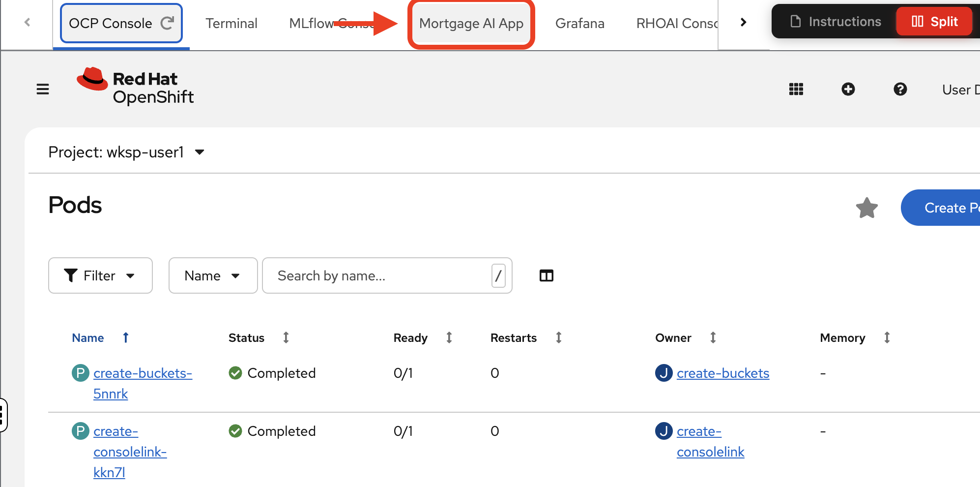This screenshot has height=487, width=980.
Task: Switch to the MLflow Console tab
Action: point(332,23)
